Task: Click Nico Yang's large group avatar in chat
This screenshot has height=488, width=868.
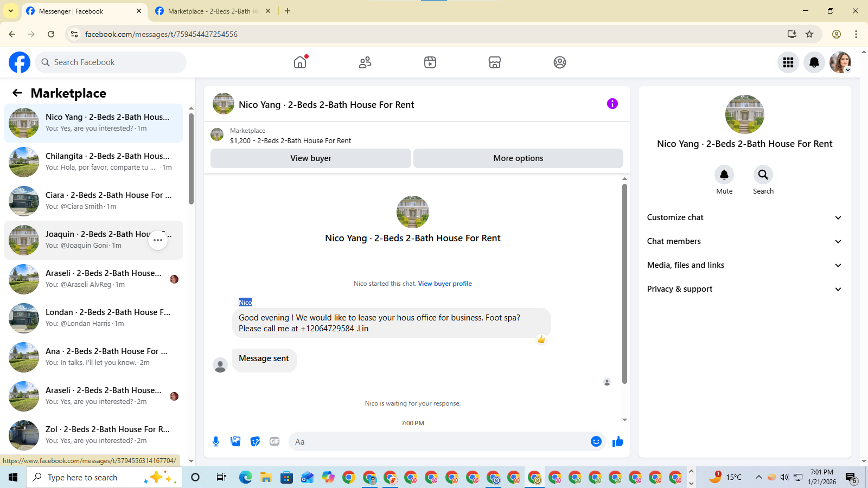Action: pyautogui.click(x=413, y=212)
